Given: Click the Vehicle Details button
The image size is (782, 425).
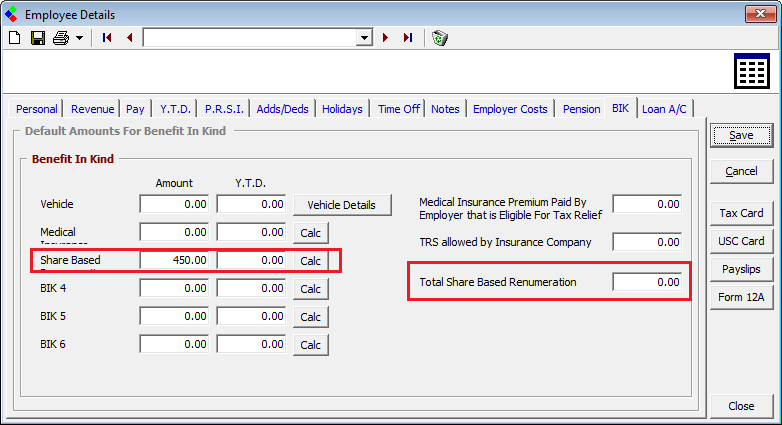Looking at the screenshot, I should (341, 204).
